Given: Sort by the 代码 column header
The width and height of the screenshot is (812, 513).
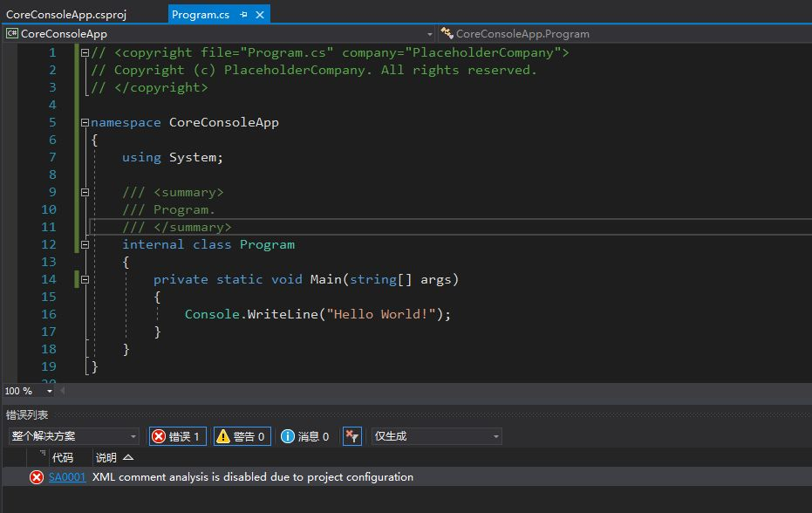Looking at the screenshot, I should 63,457.
